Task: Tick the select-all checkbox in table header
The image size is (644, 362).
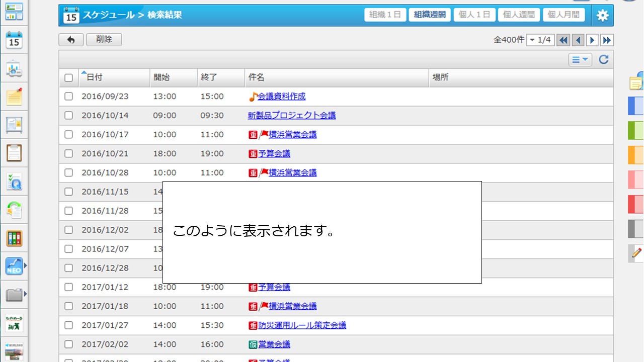Action: 68,77
